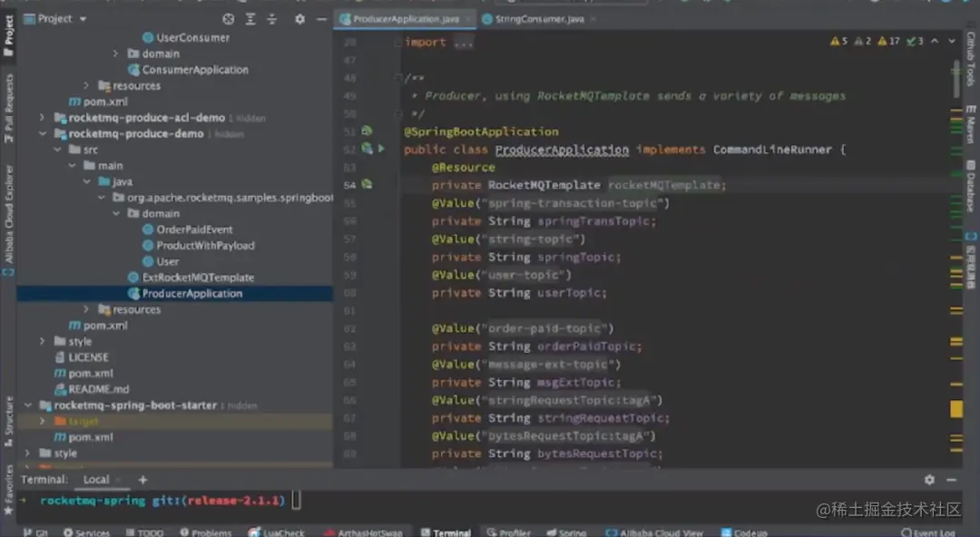Click in the terminal prompt
This screenshot has height=537, width=980.
(x=296, y=500)
